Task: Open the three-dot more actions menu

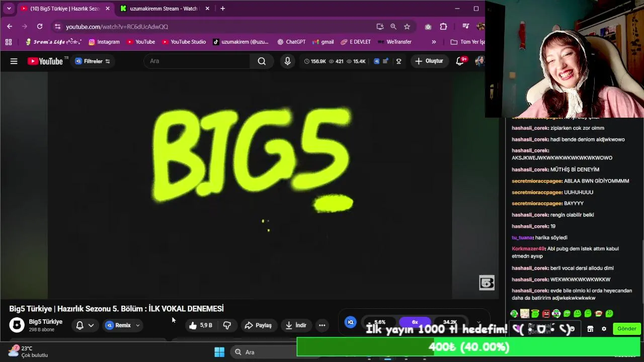Action: [x=322, y=325]
